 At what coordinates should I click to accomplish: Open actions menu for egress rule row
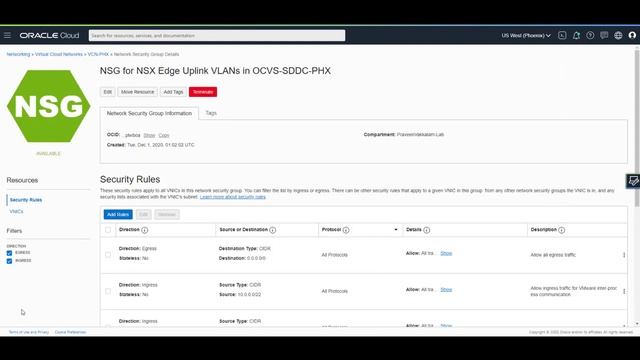[x=624, y=255]
